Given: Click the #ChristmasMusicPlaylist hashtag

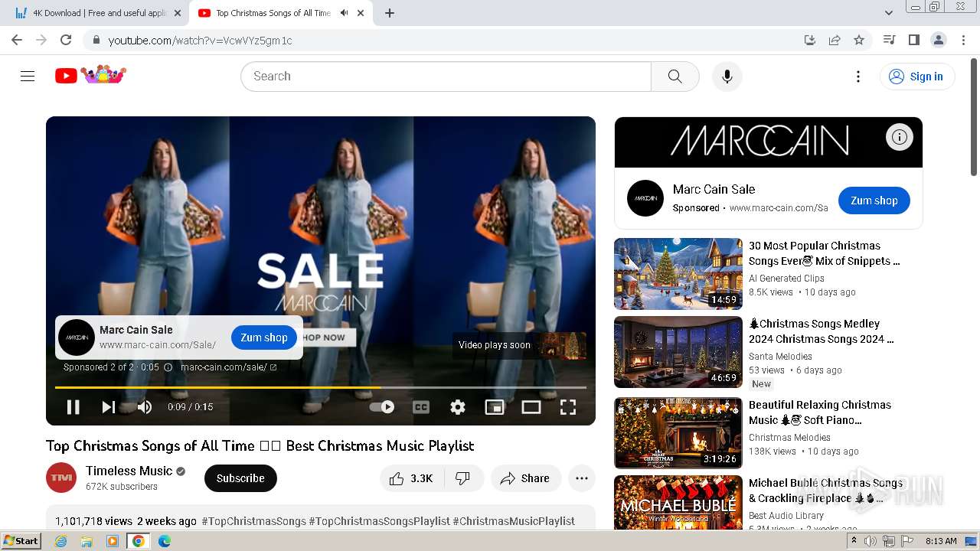Looking at the screenshot, I should click(x=513, y=521).
